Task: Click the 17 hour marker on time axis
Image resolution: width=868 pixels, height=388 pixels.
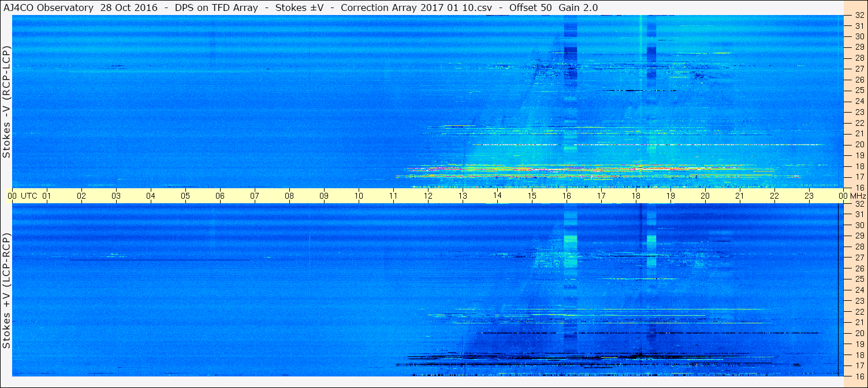Action: [x=602, y=196]
